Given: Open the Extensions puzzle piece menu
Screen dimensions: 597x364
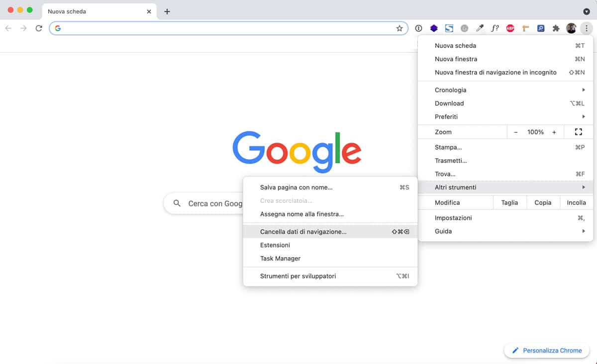Looking at the screenshot, I should point(556,28).
